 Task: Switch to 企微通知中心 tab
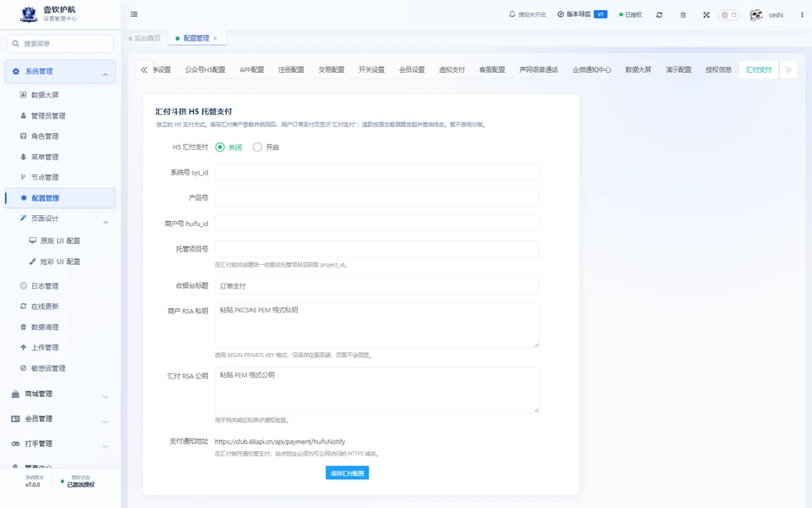click(x=591, y=69)
